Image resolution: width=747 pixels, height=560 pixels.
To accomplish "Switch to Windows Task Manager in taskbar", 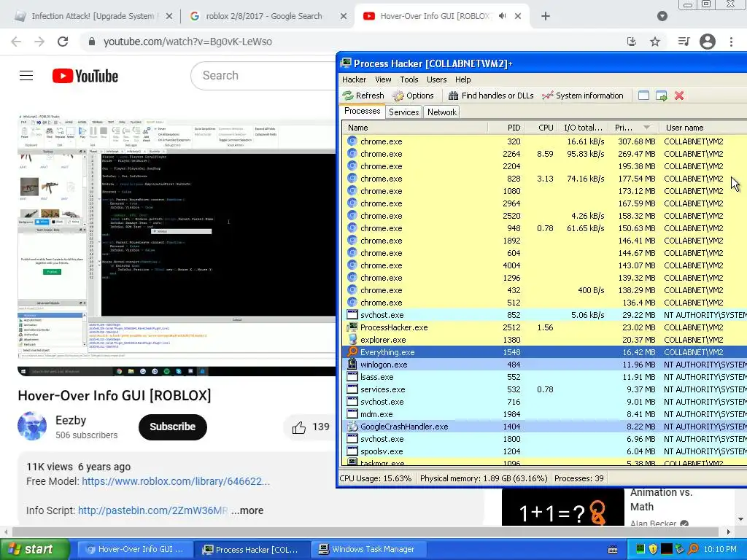I will point(368,549).
